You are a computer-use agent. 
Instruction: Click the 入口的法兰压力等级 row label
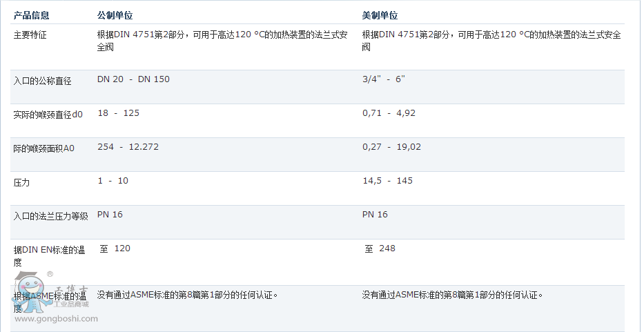pos(51,216)
